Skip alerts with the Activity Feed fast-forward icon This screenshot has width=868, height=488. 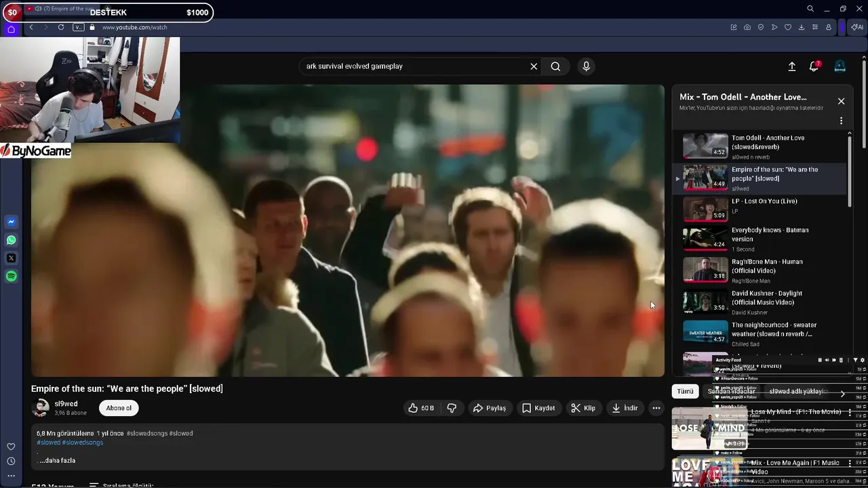pyautogui.click(x=834, y=360)
